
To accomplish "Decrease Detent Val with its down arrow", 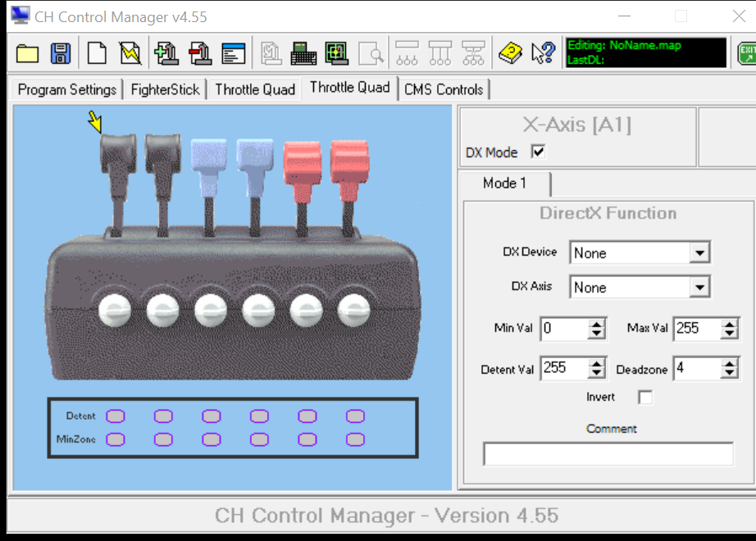I will pyautogui.click(x=597, y=374).
